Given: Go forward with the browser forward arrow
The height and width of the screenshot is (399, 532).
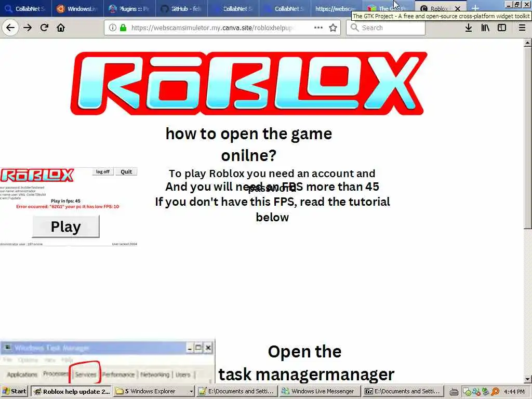Looking at the screenshot, I should pos(28,28).
